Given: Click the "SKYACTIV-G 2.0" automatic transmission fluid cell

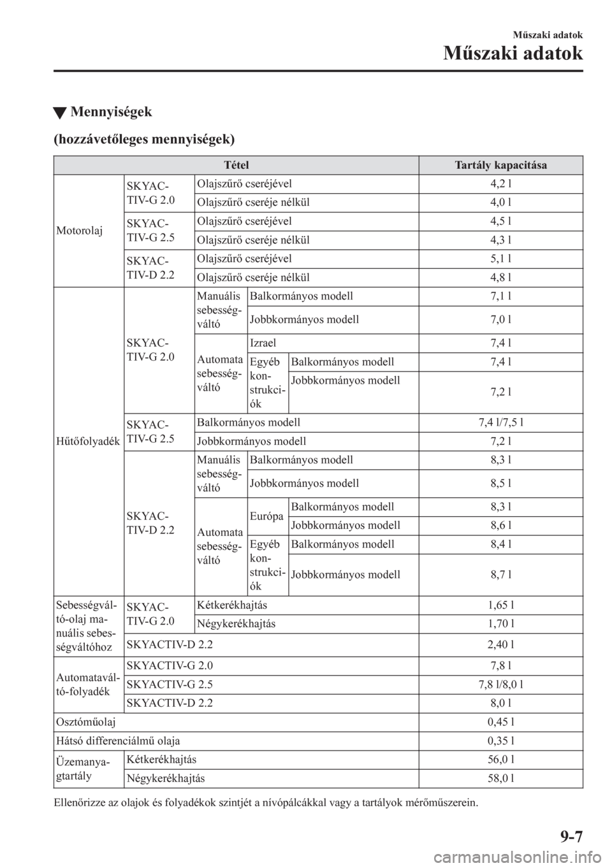Looking at the screenshot, I should [x=170, y=666].
